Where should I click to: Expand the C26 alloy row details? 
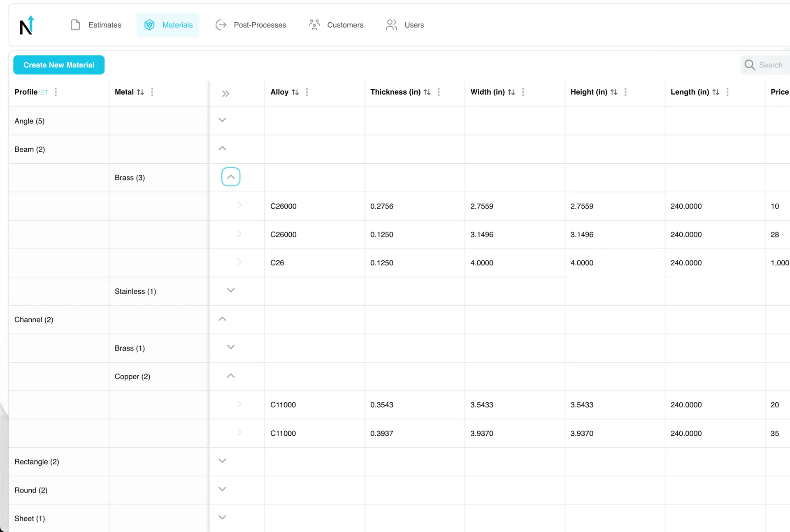point(239,262)
